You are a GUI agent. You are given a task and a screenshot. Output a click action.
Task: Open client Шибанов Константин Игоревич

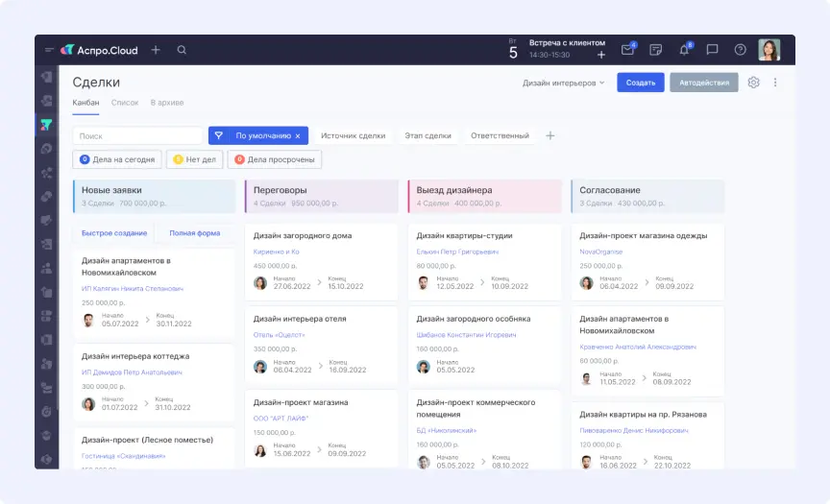tap(466, 335)
